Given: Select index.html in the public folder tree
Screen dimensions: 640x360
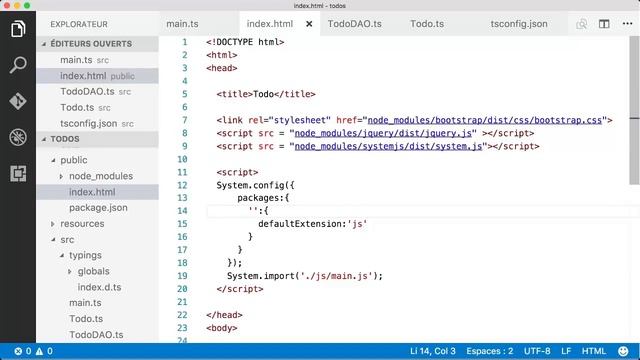Looking at the screenshot, I should pyautogui.click(x=97, y=192).
